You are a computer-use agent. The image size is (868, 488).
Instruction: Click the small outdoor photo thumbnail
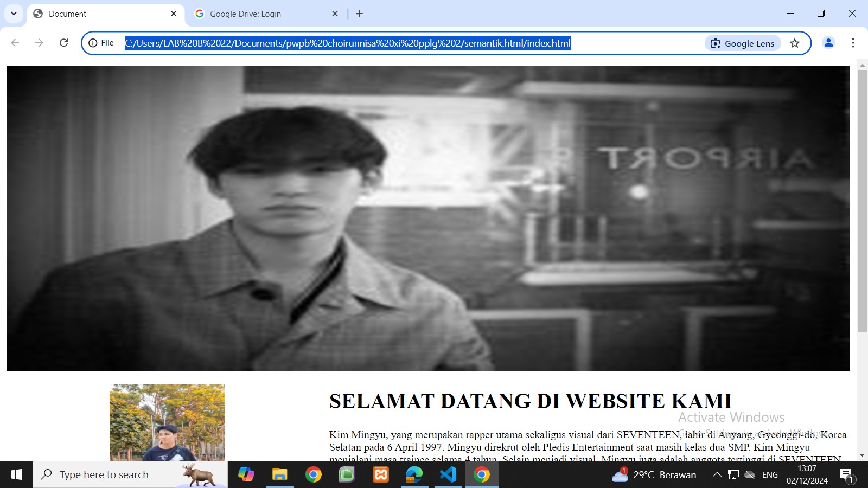[167, 422]
